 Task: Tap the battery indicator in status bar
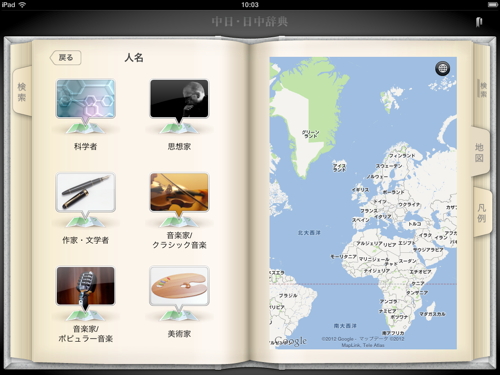tap(493, 5)
